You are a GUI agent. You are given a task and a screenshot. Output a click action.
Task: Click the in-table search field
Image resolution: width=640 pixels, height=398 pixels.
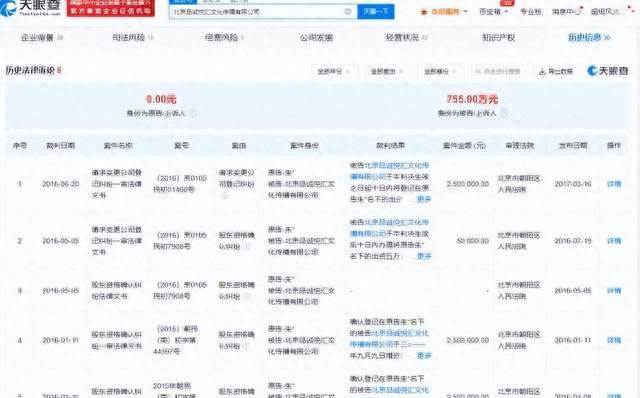click(498, 71)
